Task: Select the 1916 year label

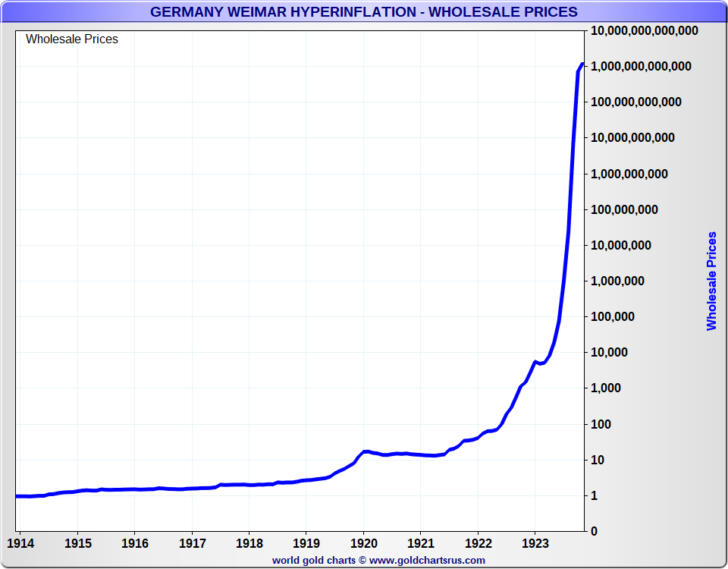Action: click(134, 544)
